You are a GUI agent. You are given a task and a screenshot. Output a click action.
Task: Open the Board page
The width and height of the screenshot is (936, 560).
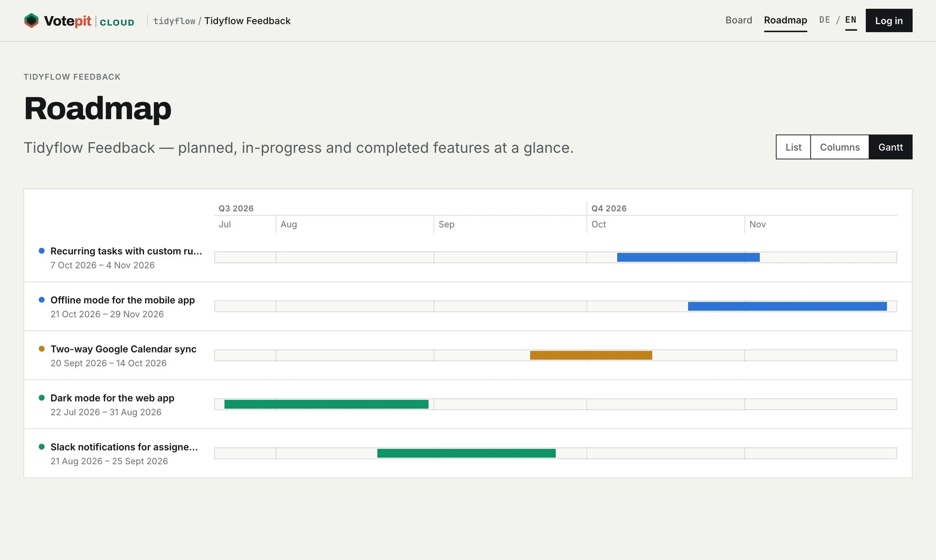(738, 20)
